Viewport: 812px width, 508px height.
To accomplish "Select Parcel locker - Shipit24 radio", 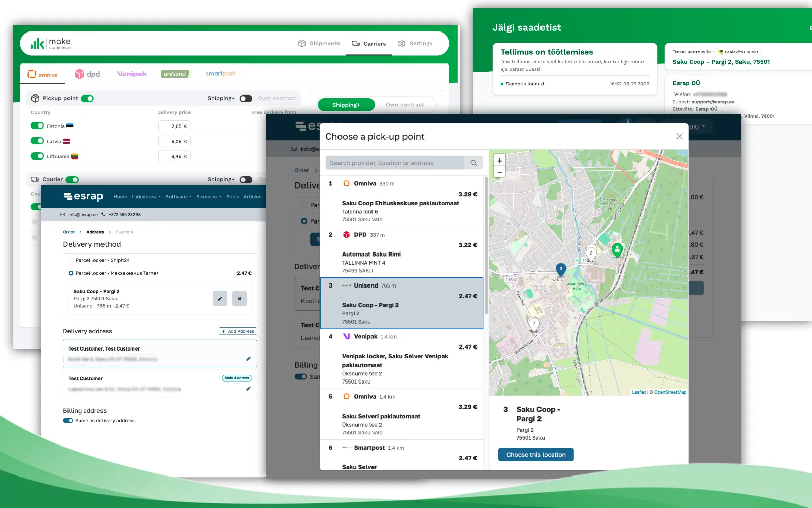I will click(x=71, y=260).
